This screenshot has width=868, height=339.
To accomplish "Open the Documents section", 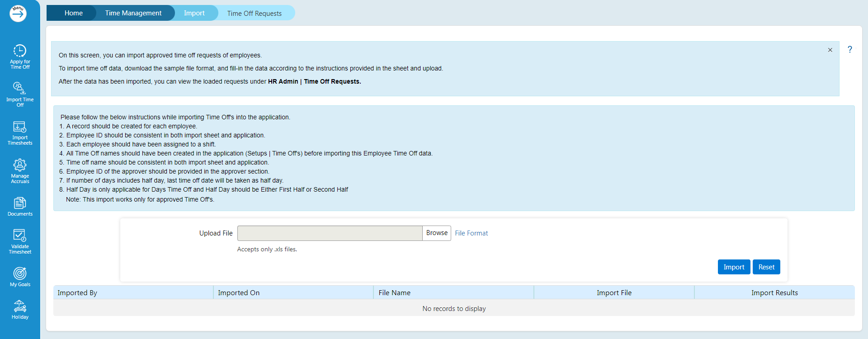I will tap(20, 207).
